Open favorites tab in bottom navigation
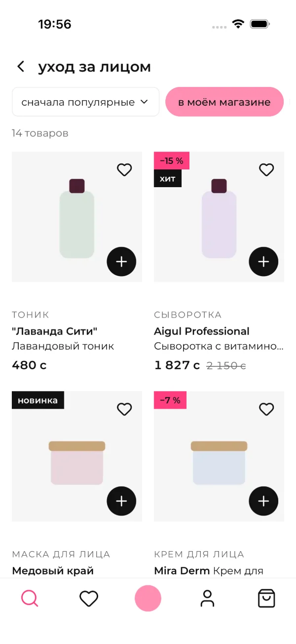 click(x=89, y=599)
